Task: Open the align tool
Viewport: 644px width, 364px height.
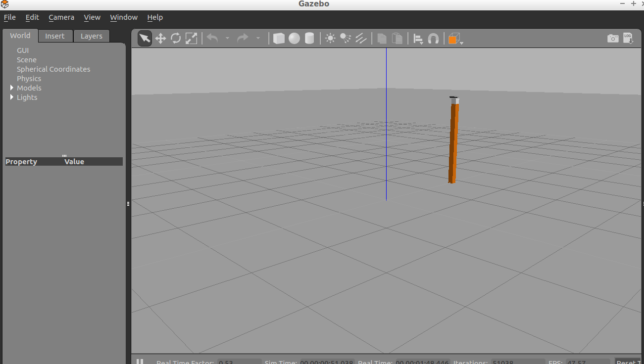Action: [x=418, y=39]
